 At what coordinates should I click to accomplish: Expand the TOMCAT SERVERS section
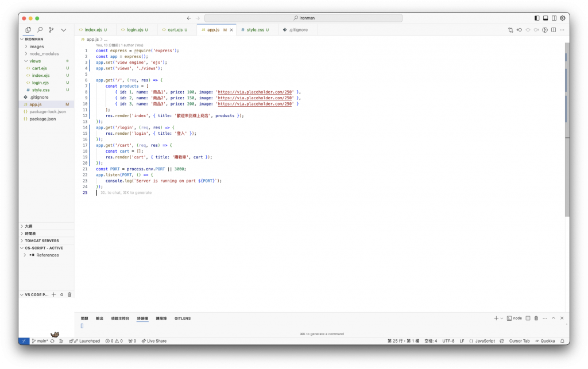point(46,240)
